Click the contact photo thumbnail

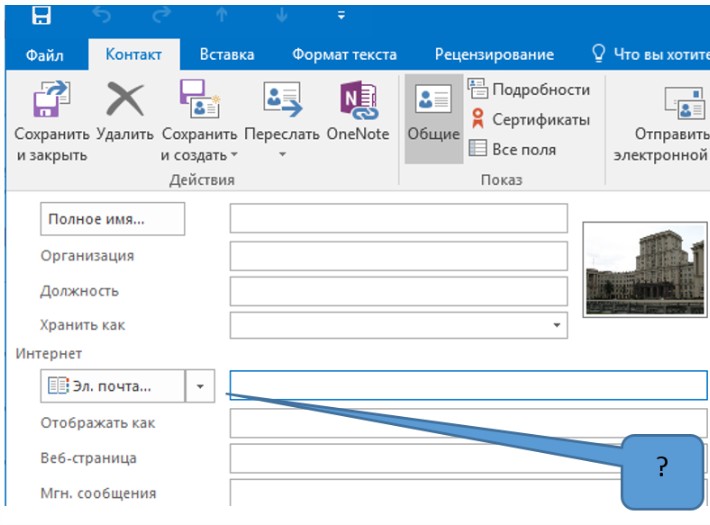[x=646, y=270]
